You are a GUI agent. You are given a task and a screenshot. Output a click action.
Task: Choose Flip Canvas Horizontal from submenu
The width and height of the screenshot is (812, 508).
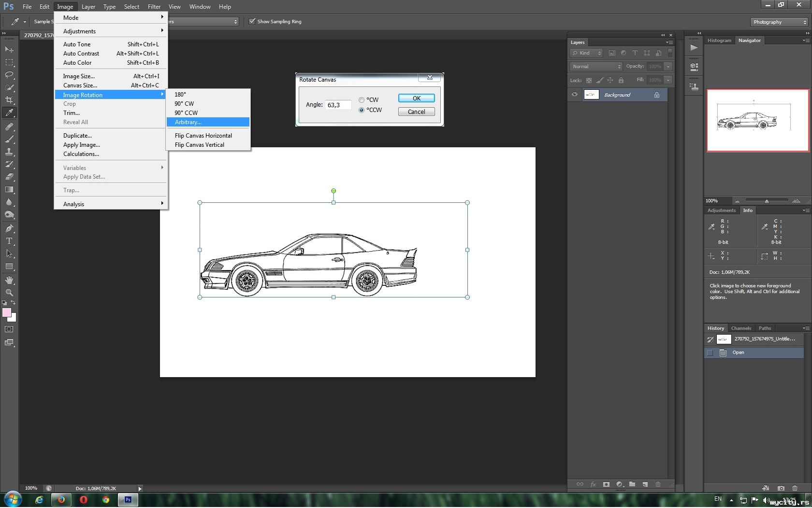coord(203,136)
